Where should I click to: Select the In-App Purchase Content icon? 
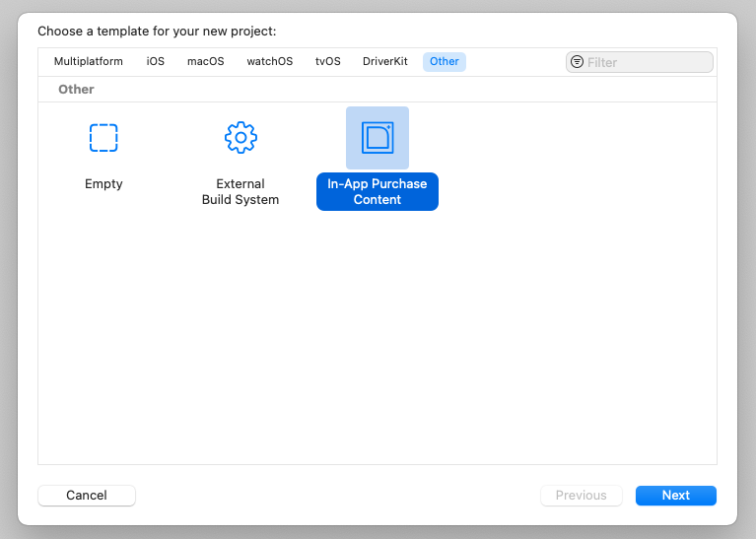378,138
